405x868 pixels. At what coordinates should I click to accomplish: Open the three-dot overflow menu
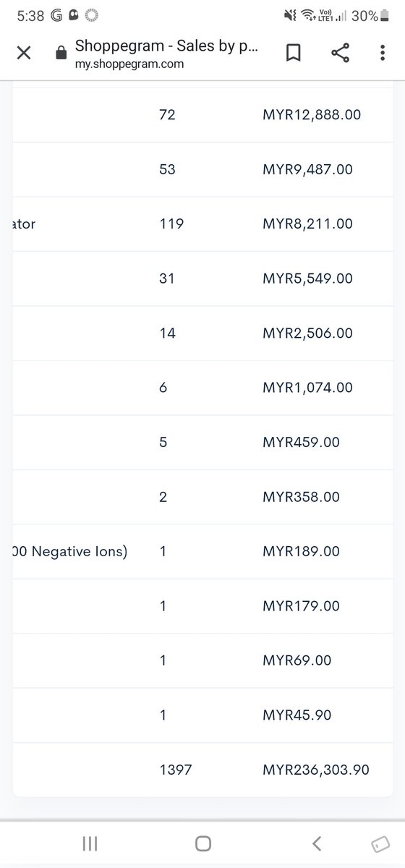click(x=383, y=53)
